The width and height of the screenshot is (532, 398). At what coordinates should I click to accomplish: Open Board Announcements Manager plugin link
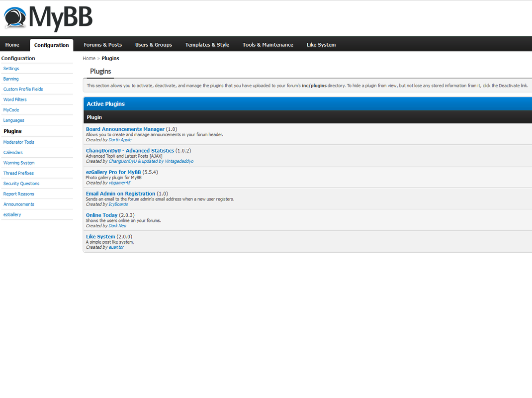(x=125, y=129)
